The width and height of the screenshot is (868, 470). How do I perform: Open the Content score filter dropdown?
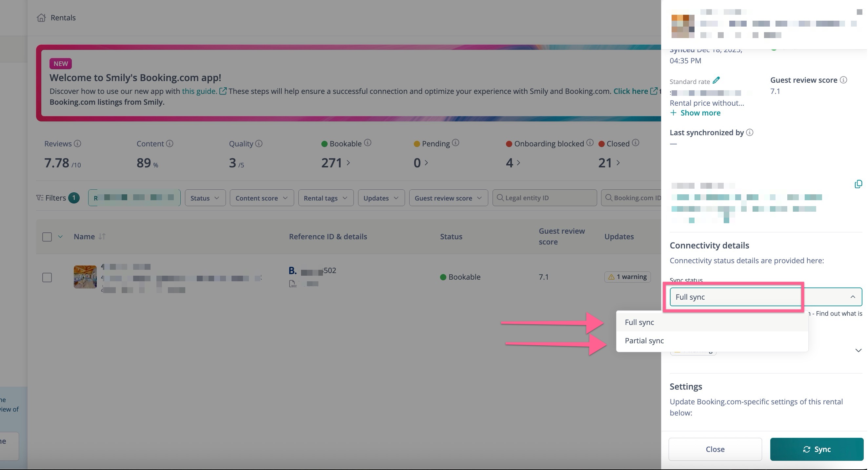pos(261,198)
